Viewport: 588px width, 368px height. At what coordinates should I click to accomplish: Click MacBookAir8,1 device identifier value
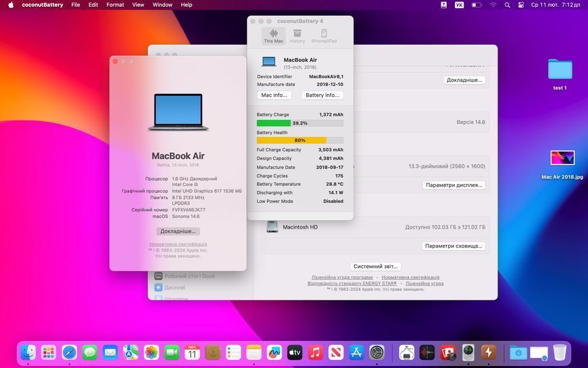[326, 76]
